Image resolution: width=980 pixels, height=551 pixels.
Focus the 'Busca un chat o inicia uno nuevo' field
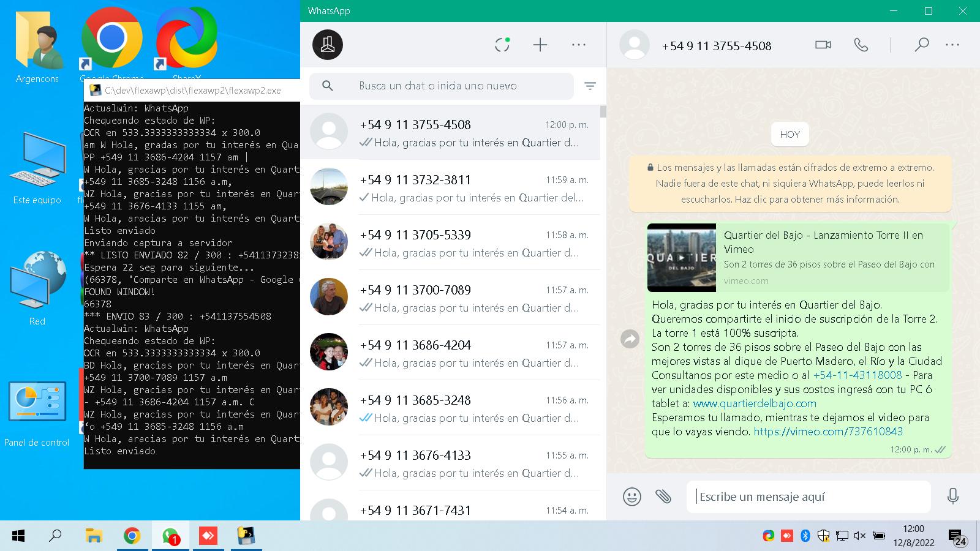point(442,86)
